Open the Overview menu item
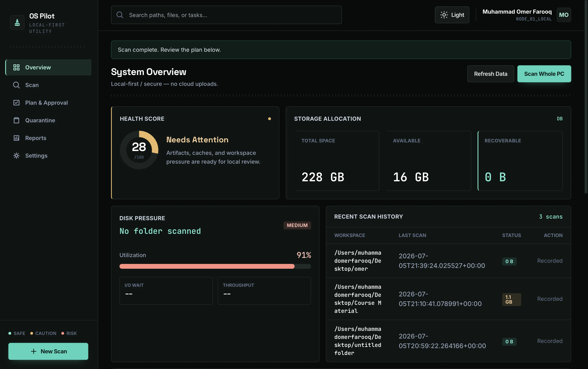This screenshot has height=369, width=588. [x=48, y=67]
